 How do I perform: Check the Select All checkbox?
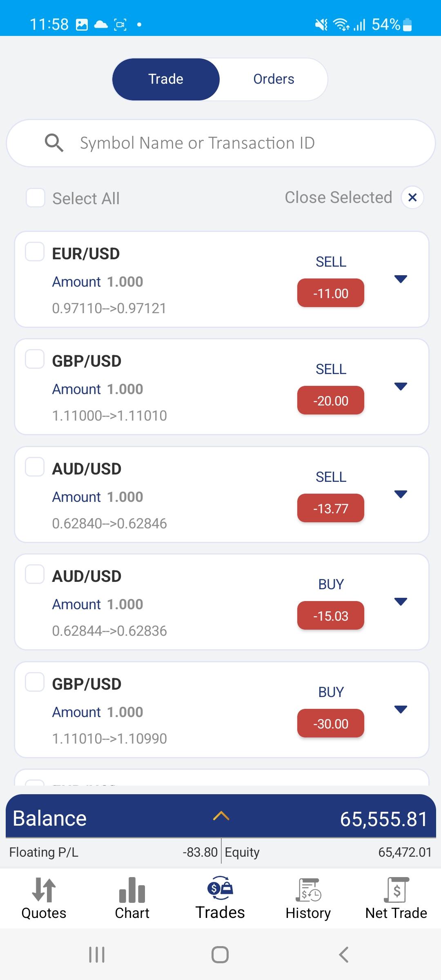tap(36, 198)
